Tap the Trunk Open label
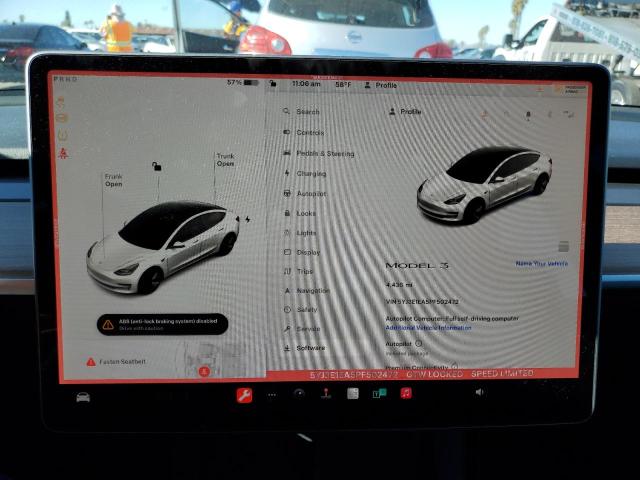This screenshot has height=480, width=640. click(x=225, y=160)
